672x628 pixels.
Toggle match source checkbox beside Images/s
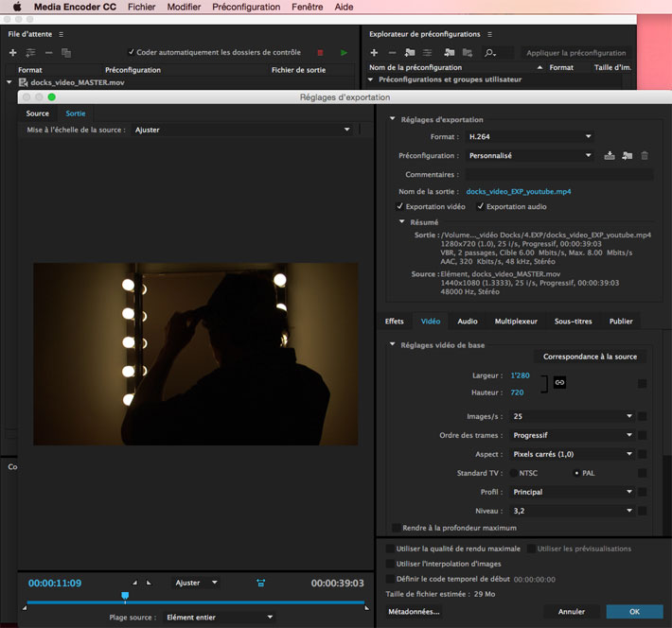pos(642,416)
